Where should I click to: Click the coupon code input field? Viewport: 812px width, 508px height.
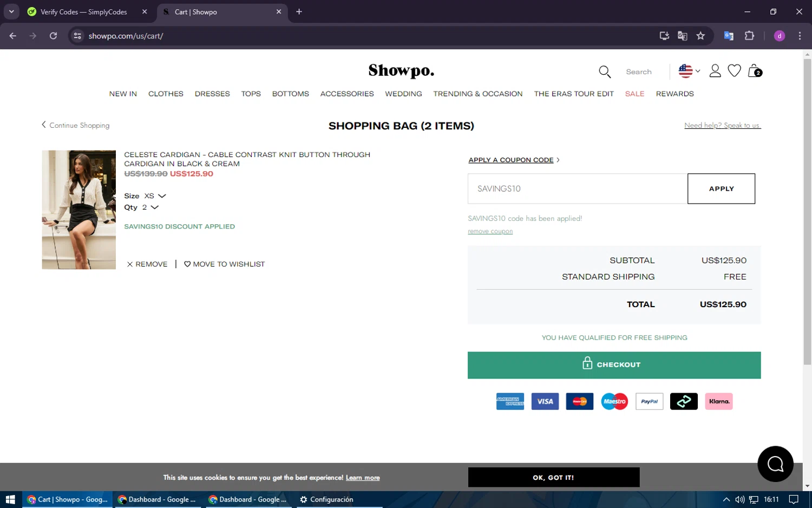point(578,188)
